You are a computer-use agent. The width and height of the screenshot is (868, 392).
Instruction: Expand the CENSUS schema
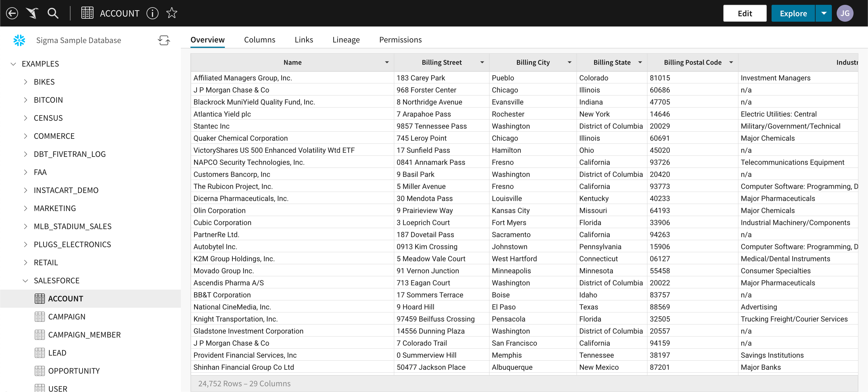click(26, 118)
